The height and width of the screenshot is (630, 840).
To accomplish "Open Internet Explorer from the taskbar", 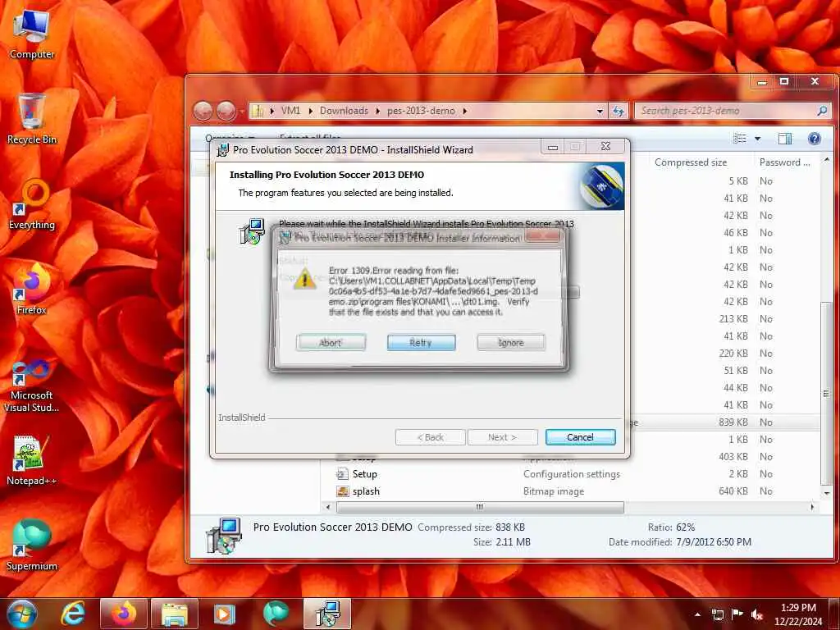I will (x=73, y=614).
